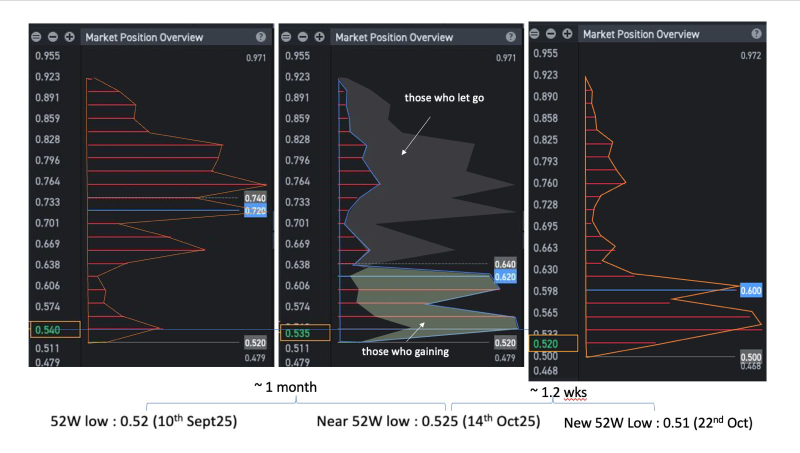Click the grey 0.500 price marker
This screenshot has width=800, height=453.
click(750, 356)
